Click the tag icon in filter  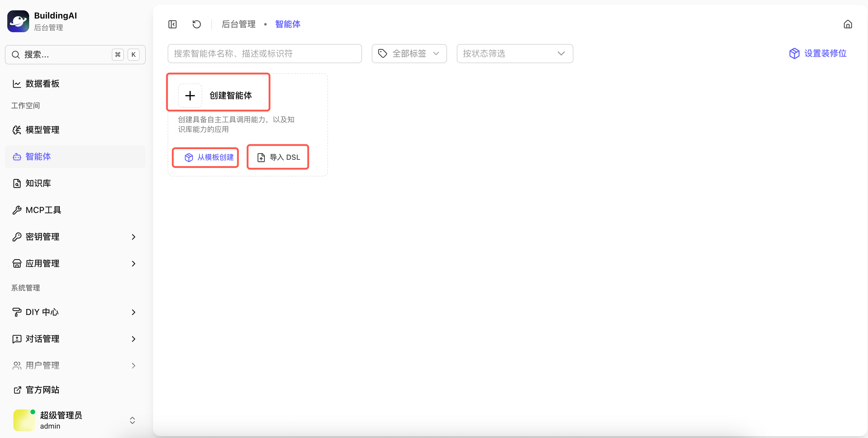pos(382,53)
